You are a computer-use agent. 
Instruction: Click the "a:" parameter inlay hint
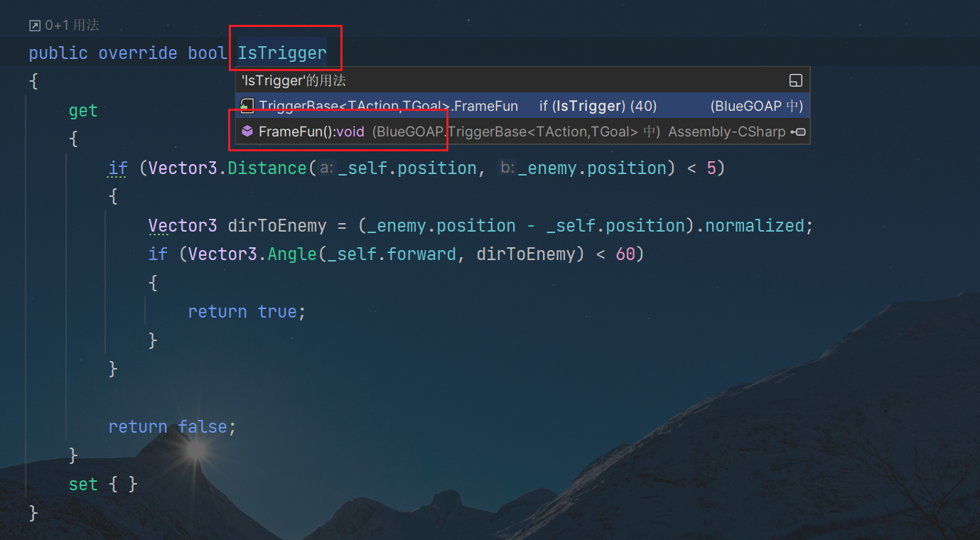pyautogui.click(x=326, y=168)
